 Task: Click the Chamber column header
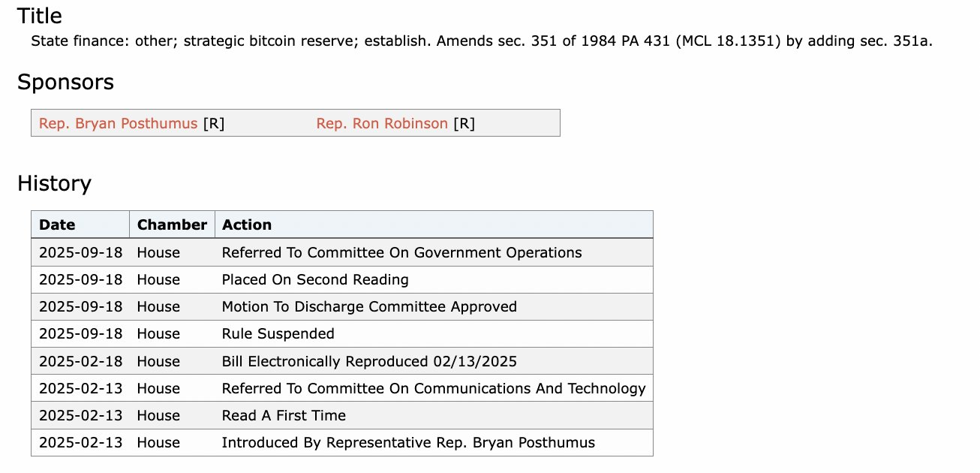click(172, 224)
